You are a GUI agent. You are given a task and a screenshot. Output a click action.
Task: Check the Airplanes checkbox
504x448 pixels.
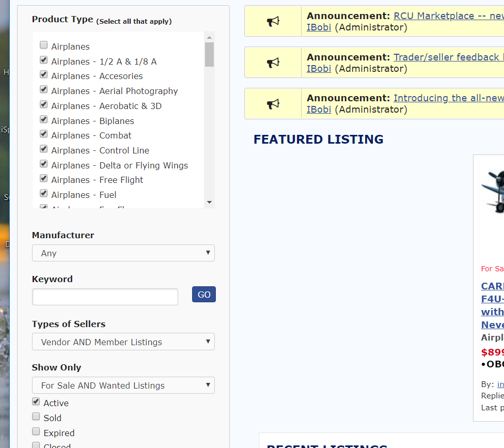(x=44, y=45)
